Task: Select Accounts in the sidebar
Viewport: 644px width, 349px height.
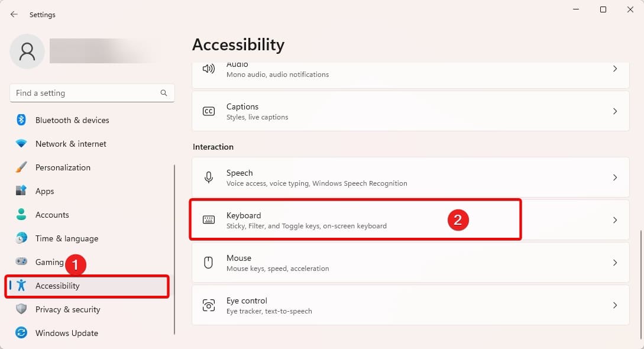Action: coord(52,215)
